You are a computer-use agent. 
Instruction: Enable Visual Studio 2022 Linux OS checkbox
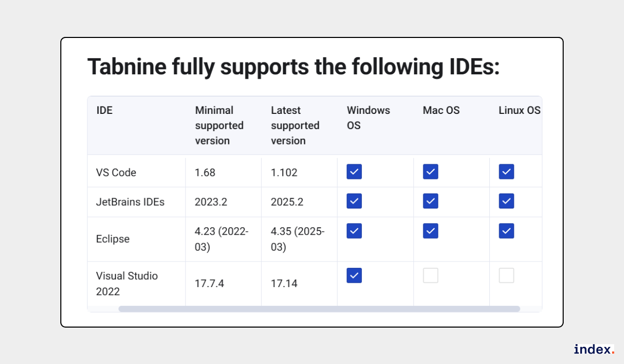pos(506,276)
